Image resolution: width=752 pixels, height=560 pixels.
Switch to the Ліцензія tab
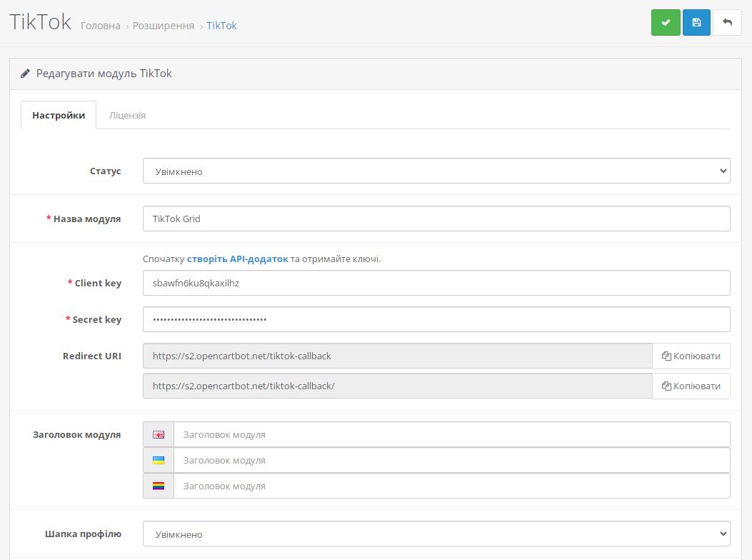[127, 115]
